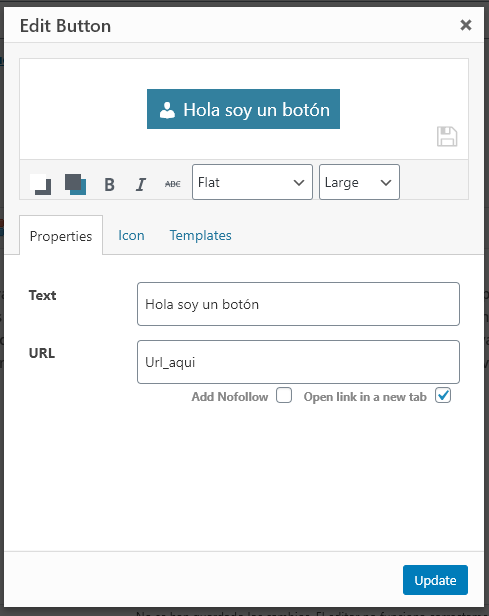
Task: Switch to the Templates tab
Action: 200,235
